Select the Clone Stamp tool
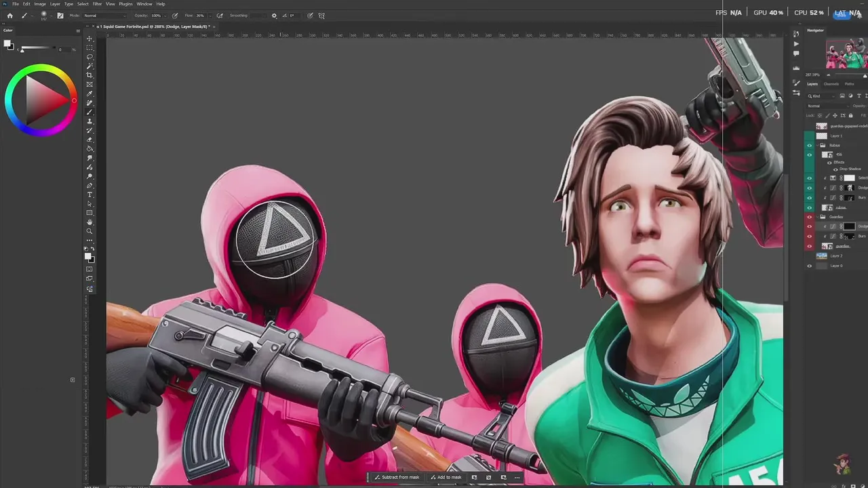Image resolution: width=868 pixels, height=488 pixels. (x=90, y=121)
